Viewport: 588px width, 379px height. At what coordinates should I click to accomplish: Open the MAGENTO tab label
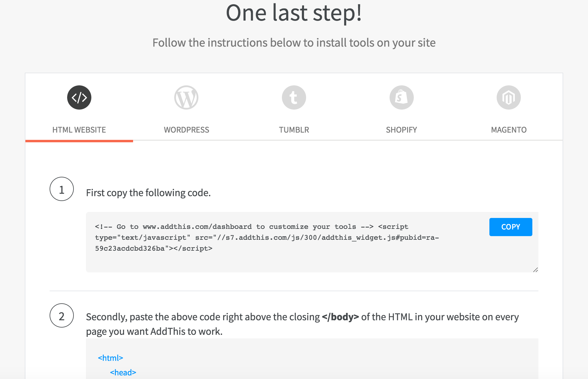509,130
